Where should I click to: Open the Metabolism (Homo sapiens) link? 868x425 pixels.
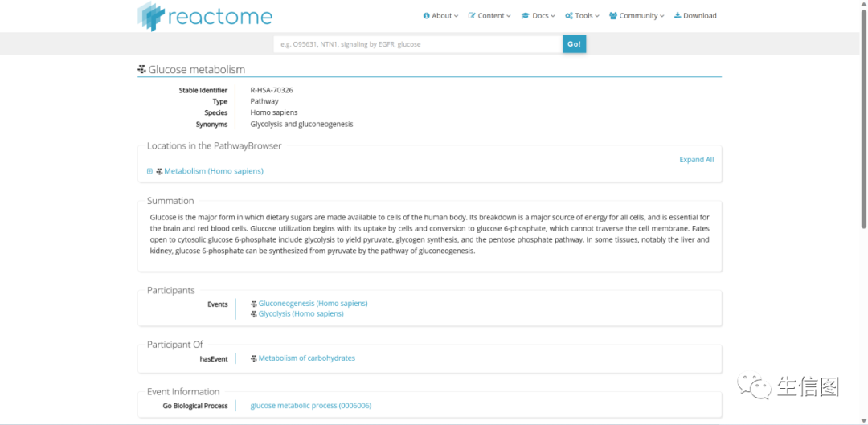[x=214, y=171]
